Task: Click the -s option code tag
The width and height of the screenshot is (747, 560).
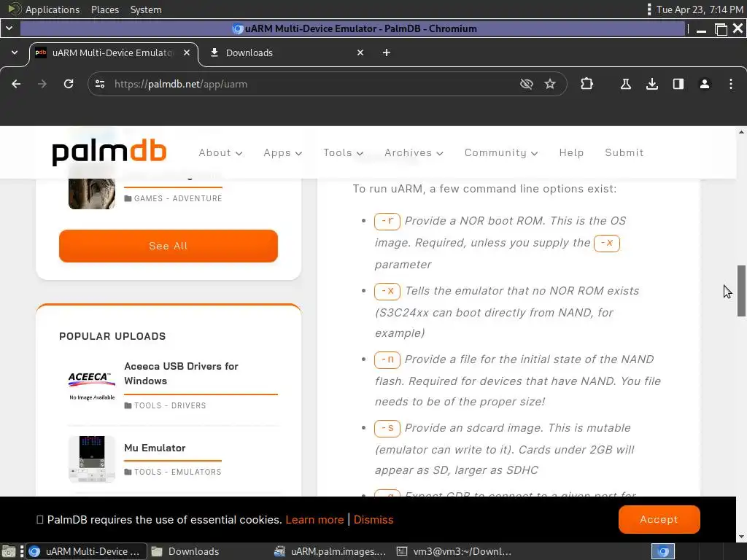Action: (387, 428)
